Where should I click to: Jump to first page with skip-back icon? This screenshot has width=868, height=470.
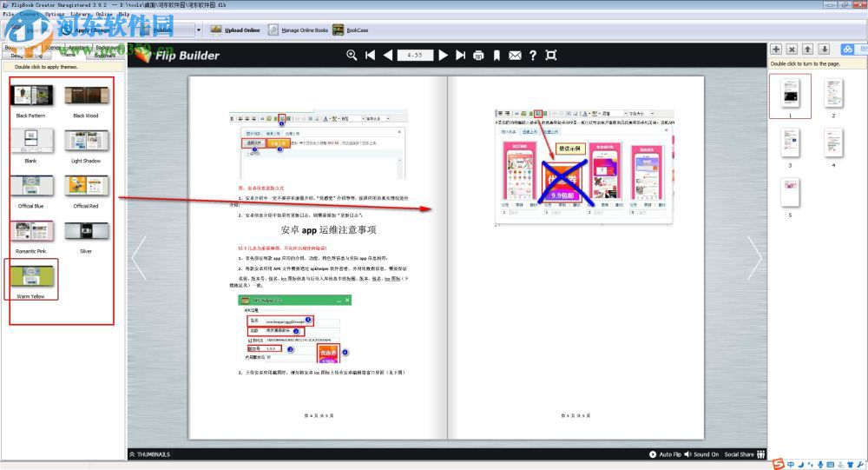[371, 55]
